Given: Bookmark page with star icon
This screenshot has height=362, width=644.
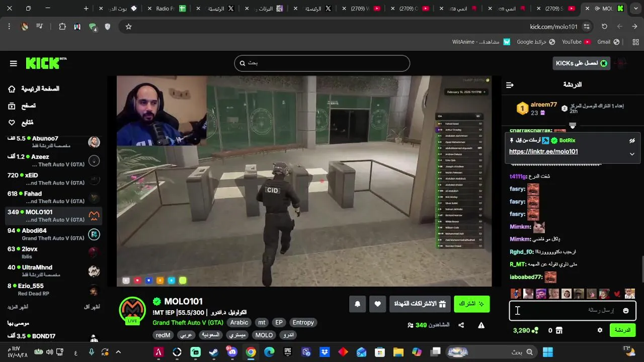Looking at the screenshot, I should pos(128,27).
